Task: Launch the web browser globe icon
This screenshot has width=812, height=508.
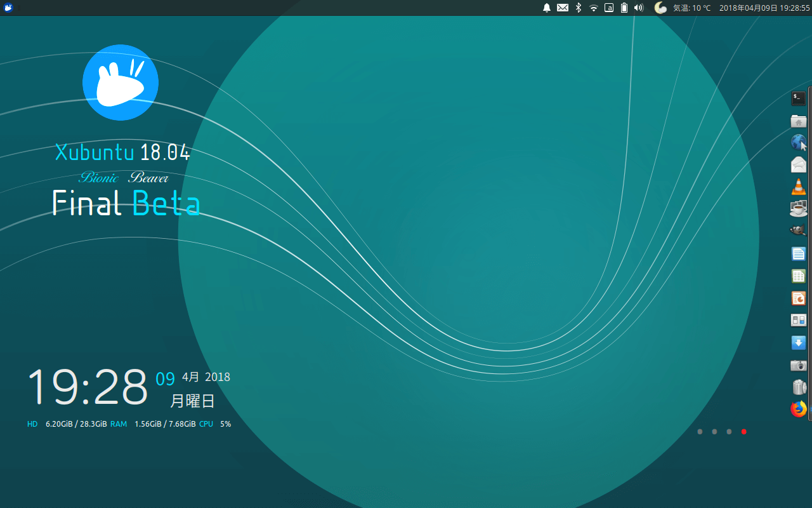Action: 798,142
